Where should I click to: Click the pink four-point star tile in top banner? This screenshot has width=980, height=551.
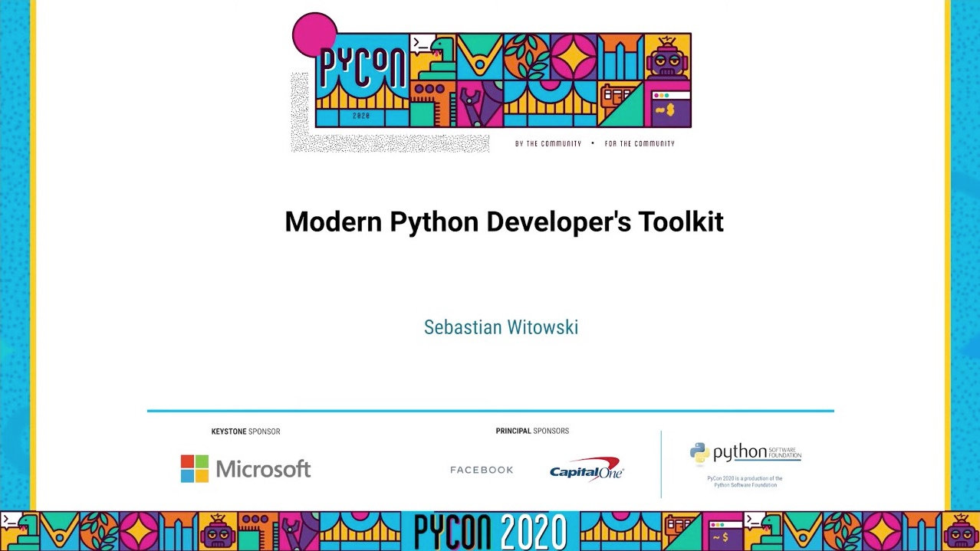pyautogui.click(x=574, y=57)
